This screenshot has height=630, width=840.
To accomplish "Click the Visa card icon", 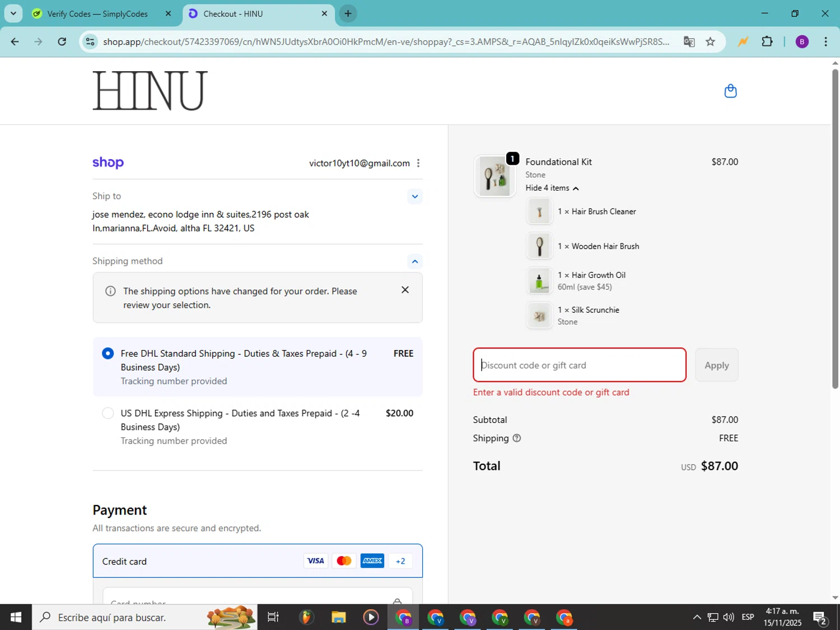I will [315, 561].
